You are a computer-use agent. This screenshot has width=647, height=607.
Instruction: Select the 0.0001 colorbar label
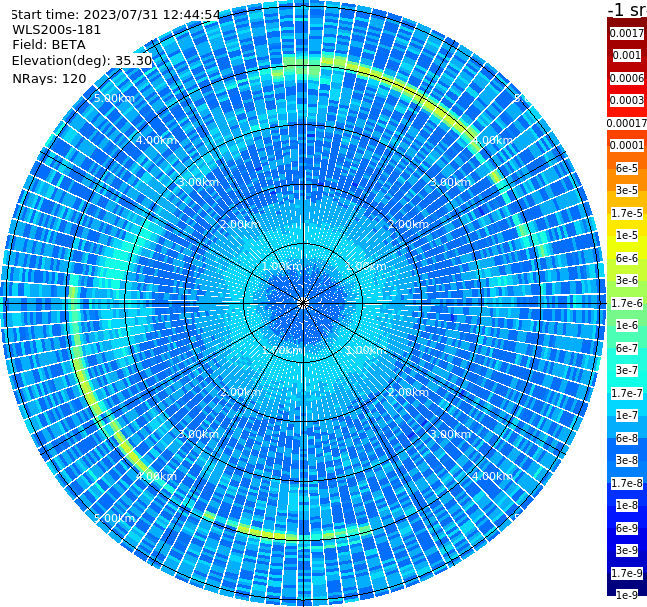[x=627, y=145]
